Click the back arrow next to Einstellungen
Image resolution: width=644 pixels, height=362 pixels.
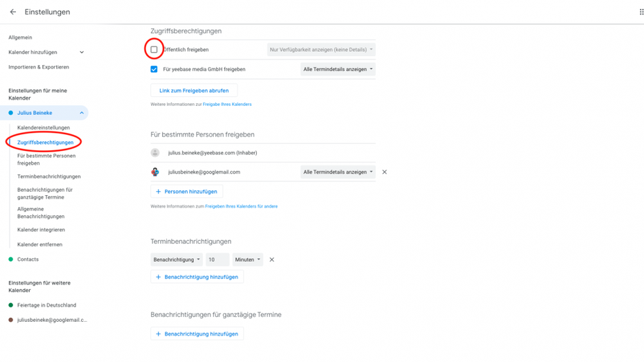coord(12,12)
